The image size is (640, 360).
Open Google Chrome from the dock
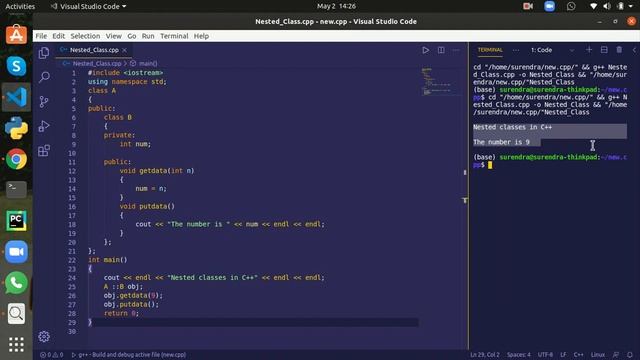pos(16,159)
